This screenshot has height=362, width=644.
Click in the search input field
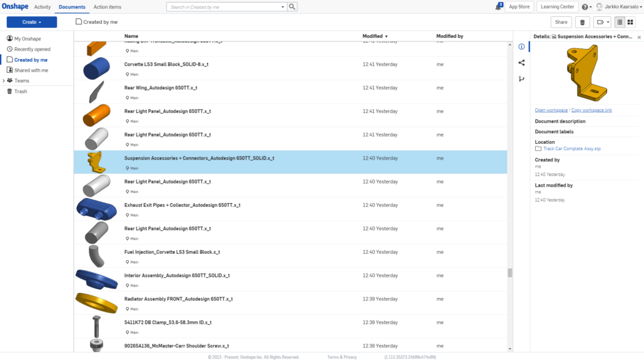223,7
